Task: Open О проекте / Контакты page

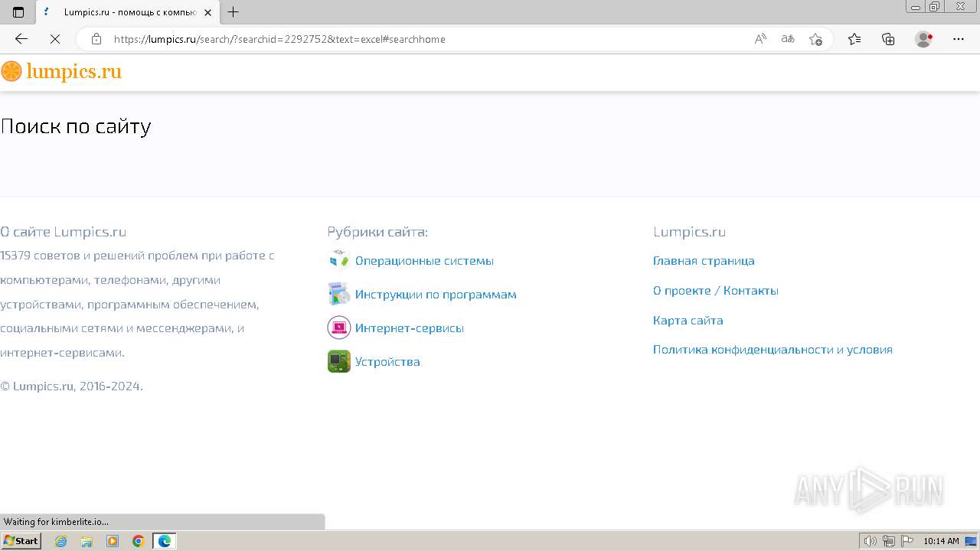Action: point(716,291)
